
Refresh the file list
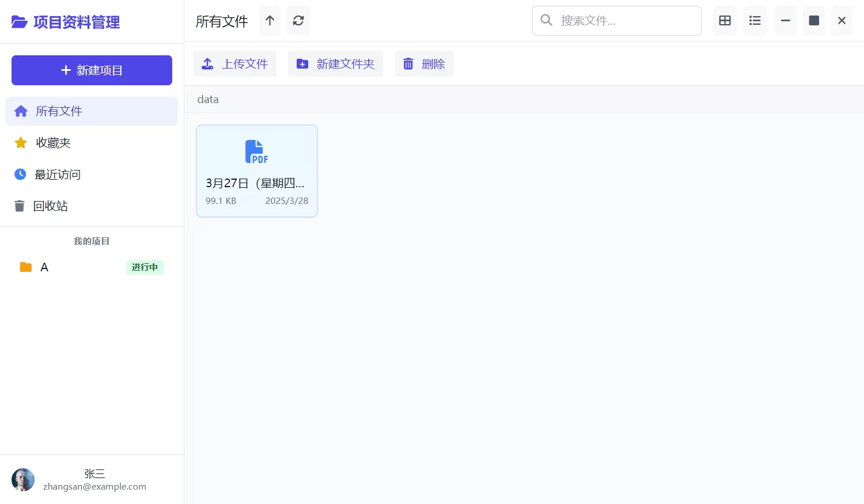click(x=298, y=21)
